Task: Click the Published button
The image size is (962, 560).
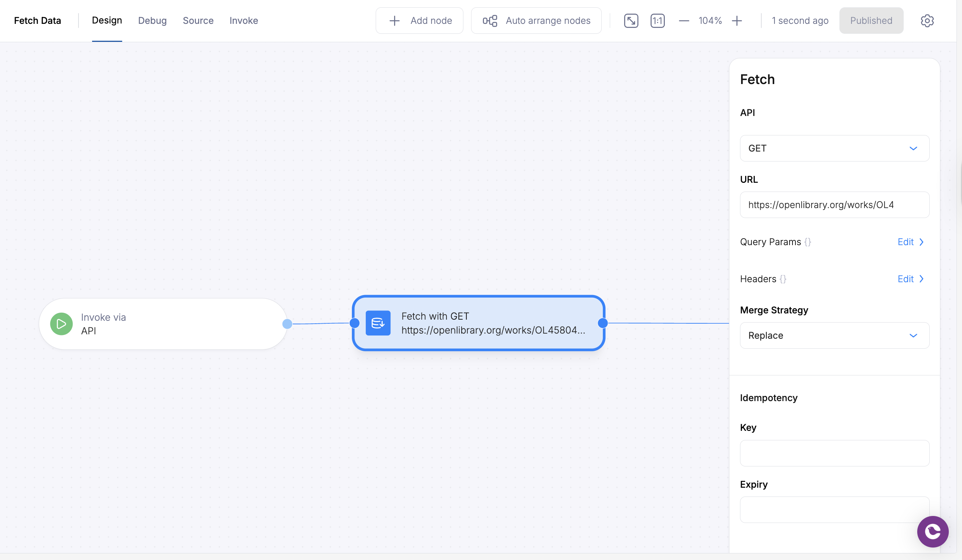Action: [x=871, y=21]
